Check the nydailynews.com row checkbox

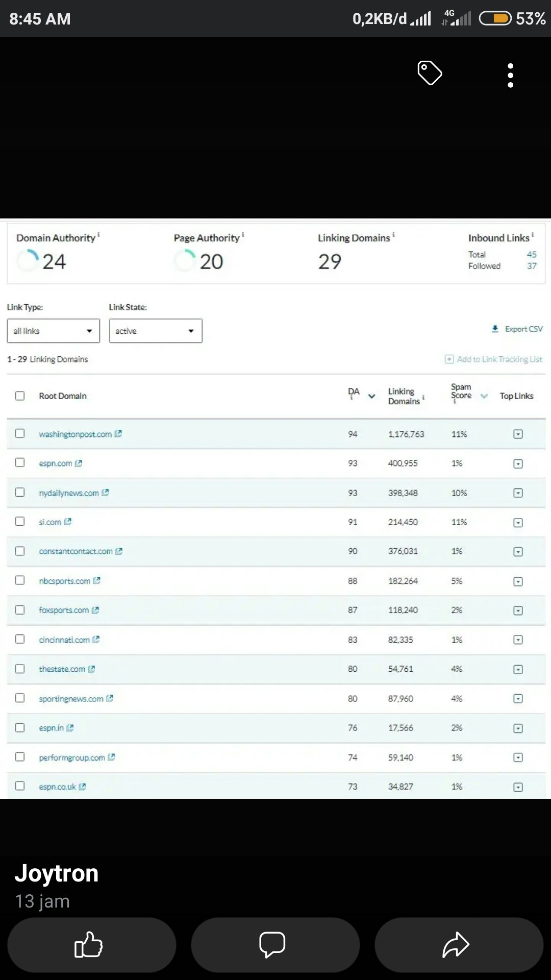click(x=20, y=492)
